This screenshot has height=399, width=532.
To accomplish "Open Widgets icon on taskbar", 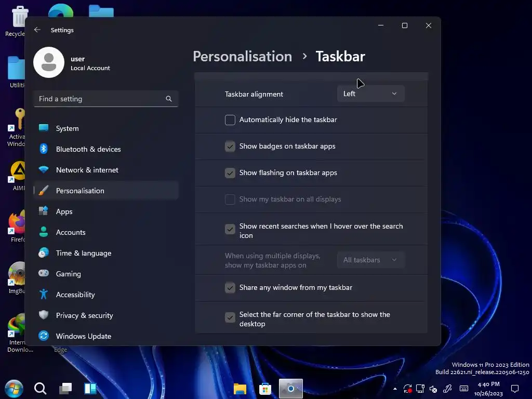I will [x=90, y=389].
